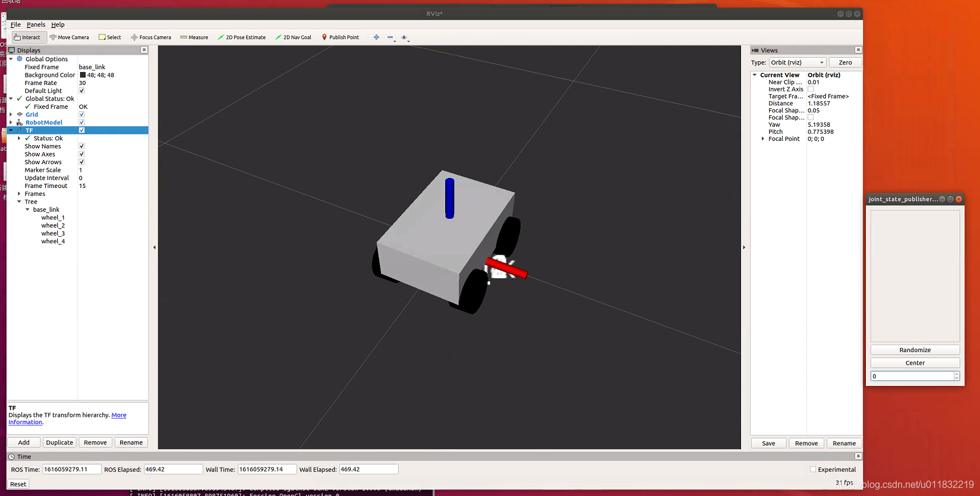Image resolution: width=980 pixels, height=496 pixels.
Task: Activate the 2D Nav Goal tool
Action: pyautogui.click(x=294, y=37)
